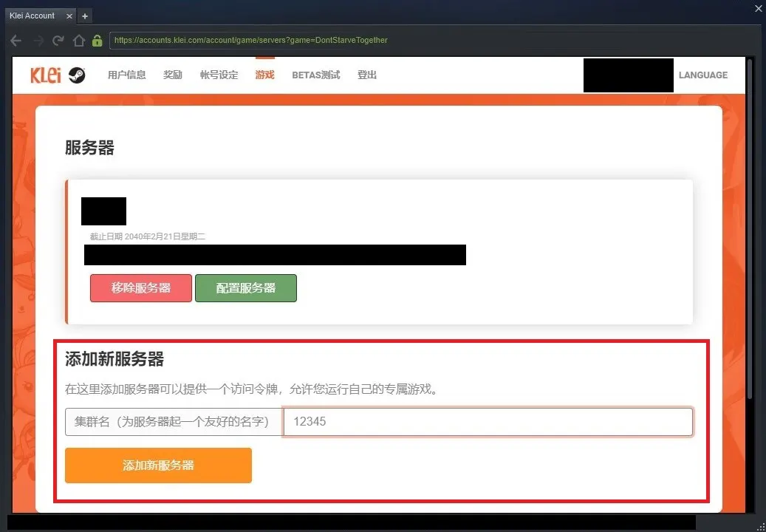Click the Klei logo
This screenshot has width=766, height=532.
click(47, 75)
